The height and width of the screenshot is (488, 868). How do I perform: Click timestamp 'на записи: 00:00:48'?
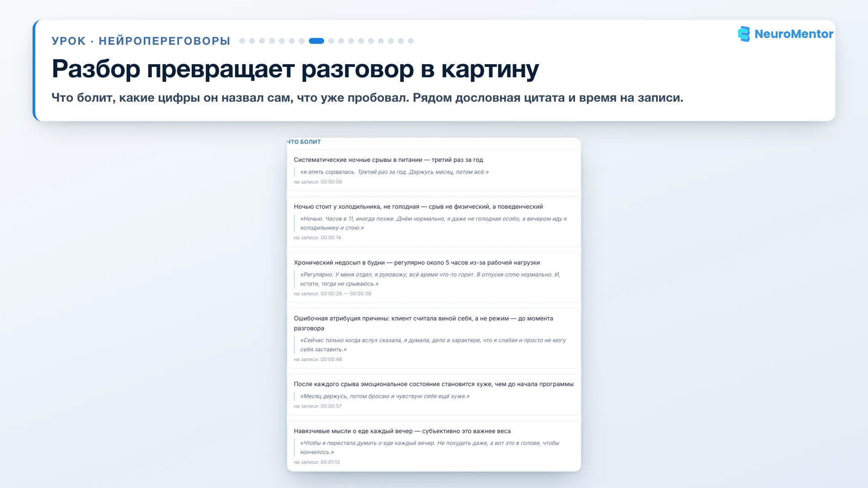[x=318, y=360]
